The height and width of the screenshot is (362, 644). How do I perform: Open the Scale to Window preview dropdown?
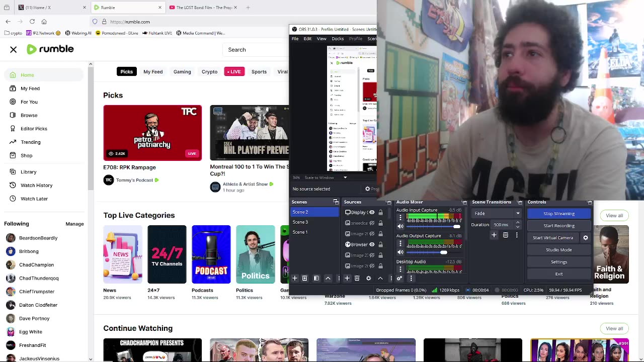325,177
